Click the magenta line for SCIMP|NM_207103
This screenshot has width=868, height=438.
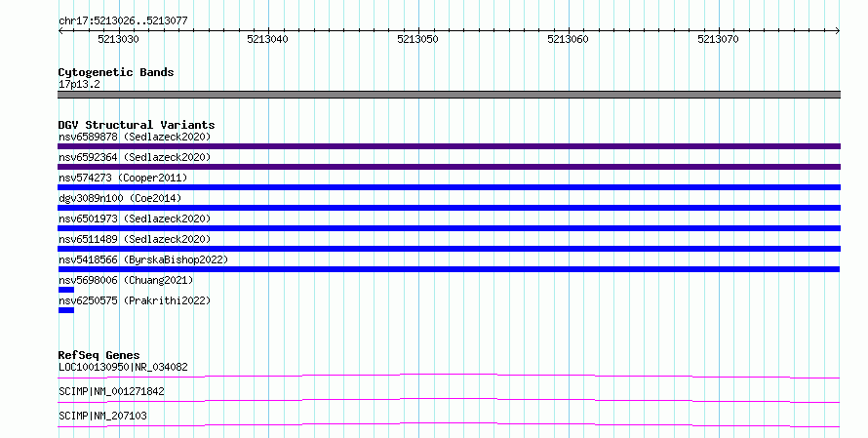[449, 425]
